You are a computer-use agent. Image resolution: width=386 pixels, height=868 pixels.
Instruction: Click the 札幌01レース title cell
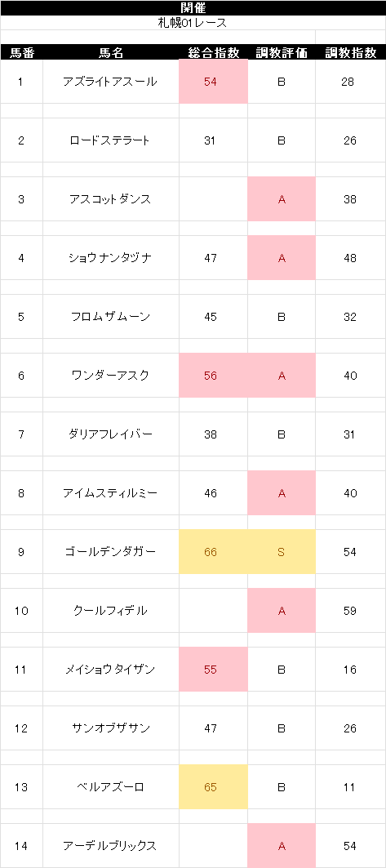coord(193,23)
